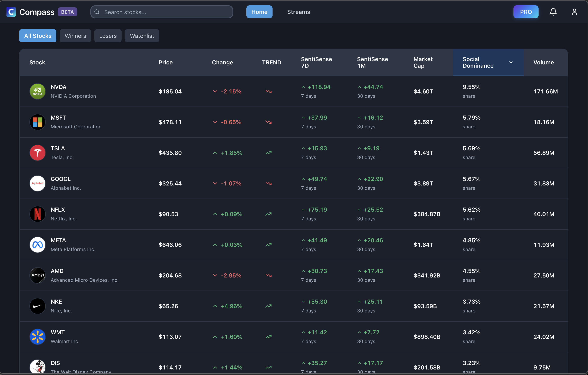Screen dimensions: 588x375
Task: Click the Meta Platforms logo
Action: (37, 245)
